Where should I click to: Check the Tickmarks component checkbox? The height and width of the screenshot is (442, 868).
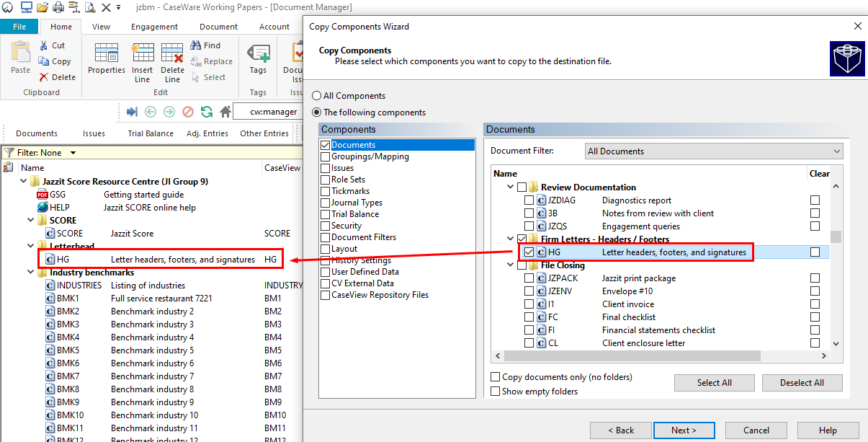(326, 191)
